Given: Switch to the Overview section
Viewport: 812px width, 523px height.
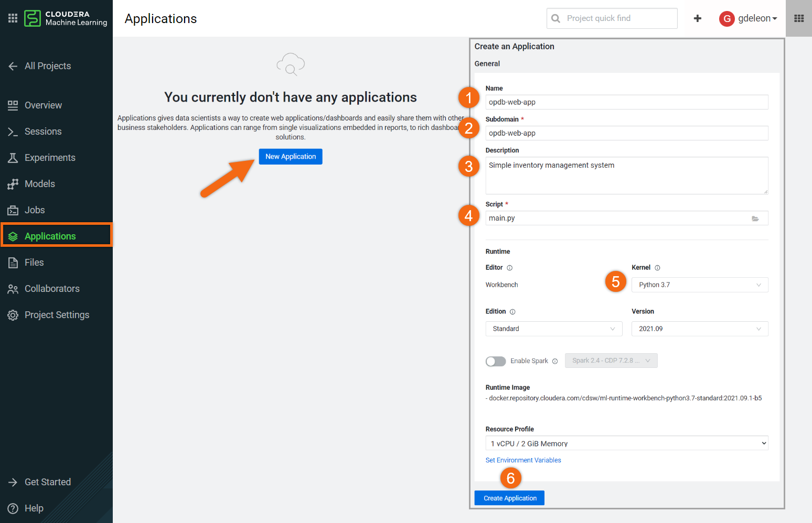Looking at the screenshot, I should 42,105.
